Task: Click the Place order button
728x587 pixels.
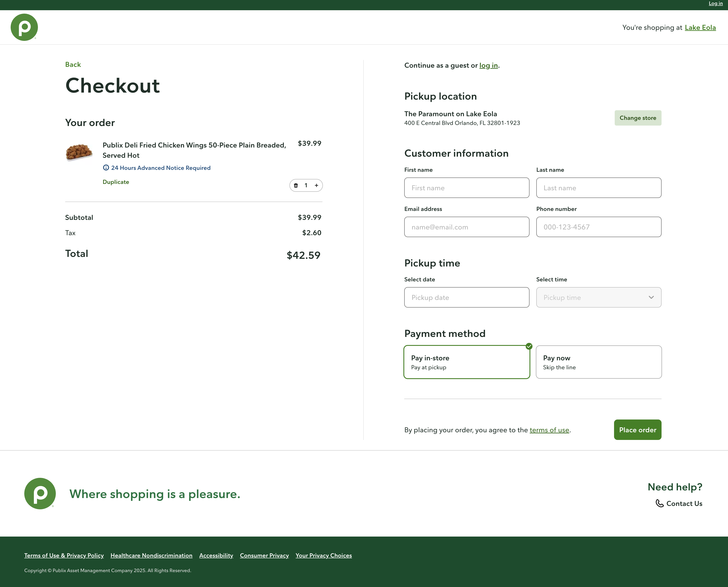Action: pos(637,430)
